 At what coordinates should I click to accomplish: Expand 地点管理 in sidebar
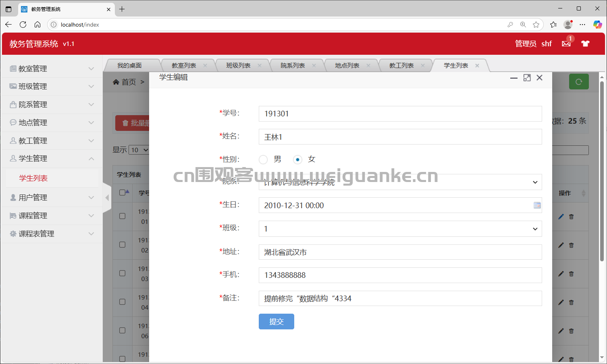pyautogui.click(x=52, y=122)
